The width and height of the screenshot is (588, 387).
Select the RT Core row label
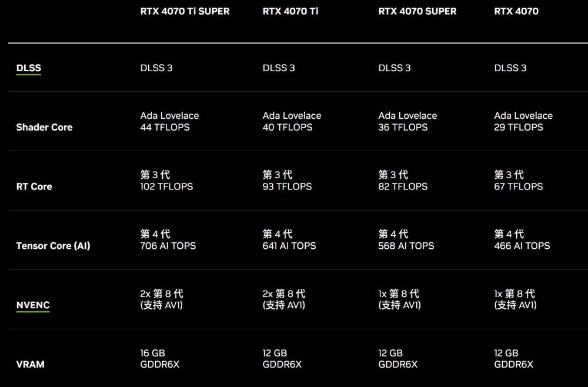click(x=34, y=186)
